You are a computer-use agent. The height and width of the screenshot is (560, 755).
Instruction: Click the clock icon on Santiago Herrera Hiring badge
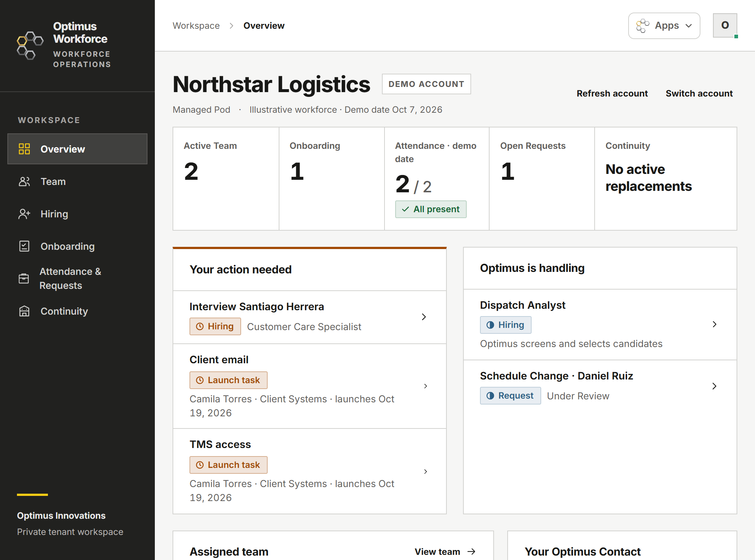click(200, 326)
